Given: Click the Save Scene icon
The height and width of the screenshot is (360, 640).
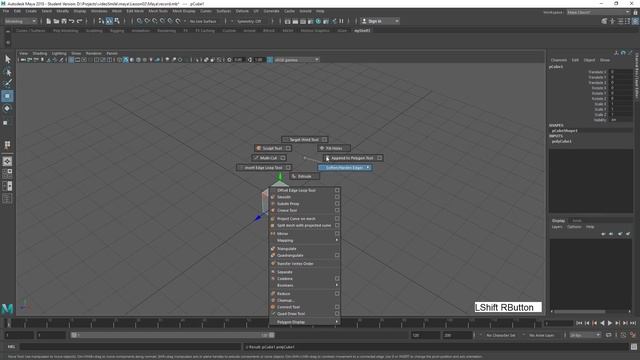Looking at the screenshot, I should [64, 21].
